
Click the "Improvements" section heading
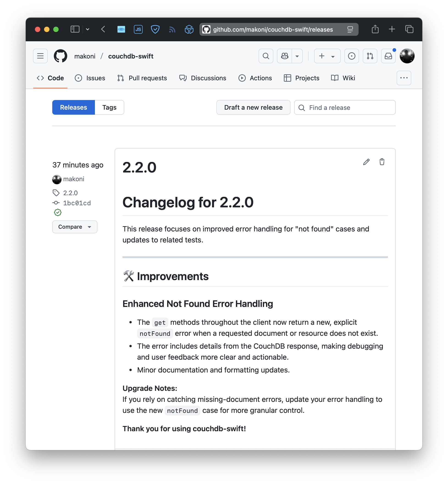[173, 276]
